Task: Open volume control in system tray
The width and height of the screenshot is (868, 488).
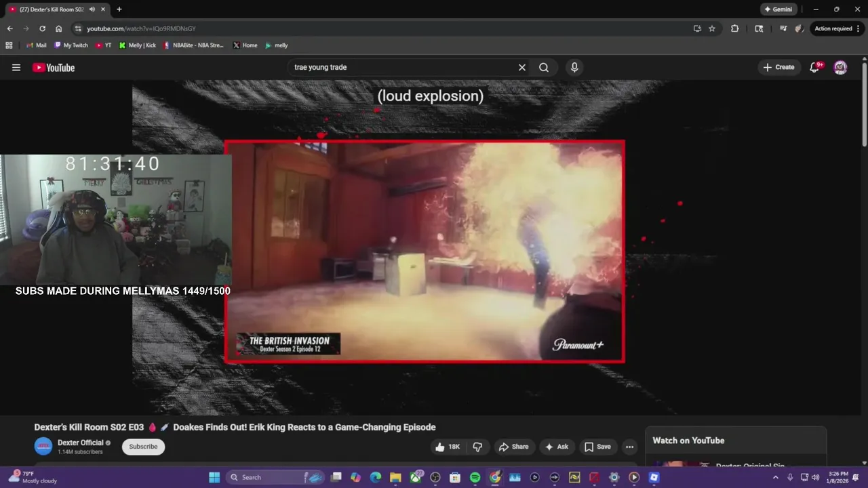Action: tap(815, 477)
